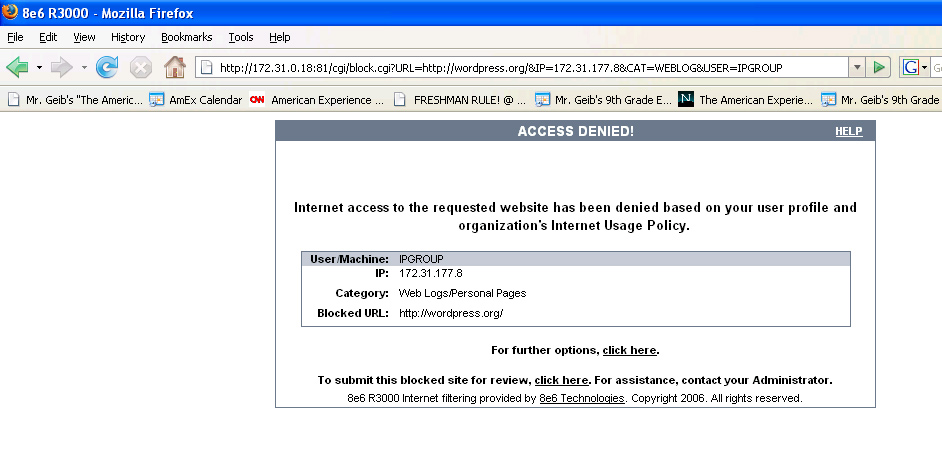
Task: Click 'click here' to submit site for review
Action: 561,380
